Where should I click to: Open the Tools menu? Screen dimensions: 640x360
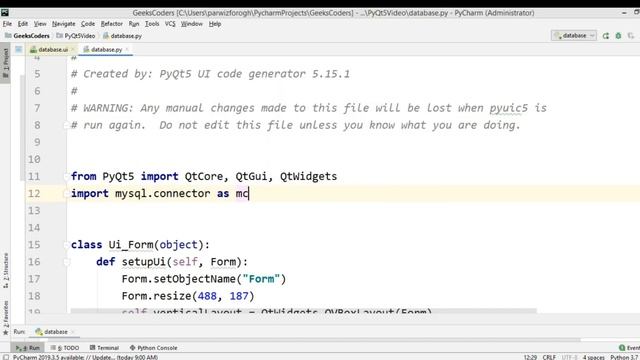(152, 24)
